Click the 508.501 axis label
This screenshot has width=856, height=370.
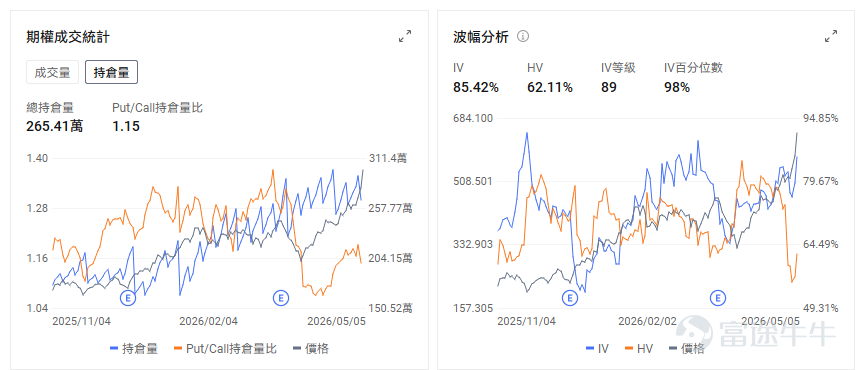click(473, 181)
